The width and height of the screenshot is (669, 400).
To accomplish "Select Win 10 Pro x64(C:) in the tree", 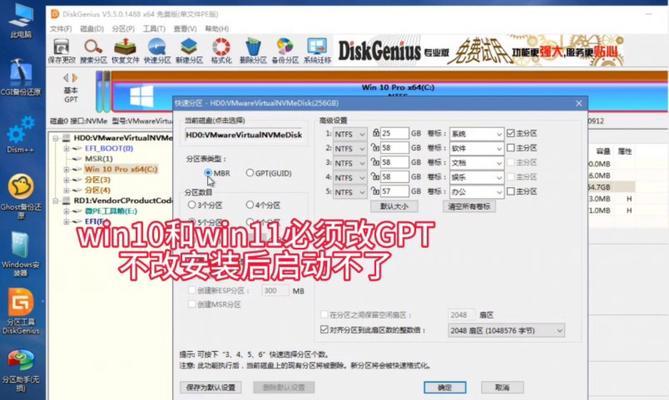I will pos(121,169).
